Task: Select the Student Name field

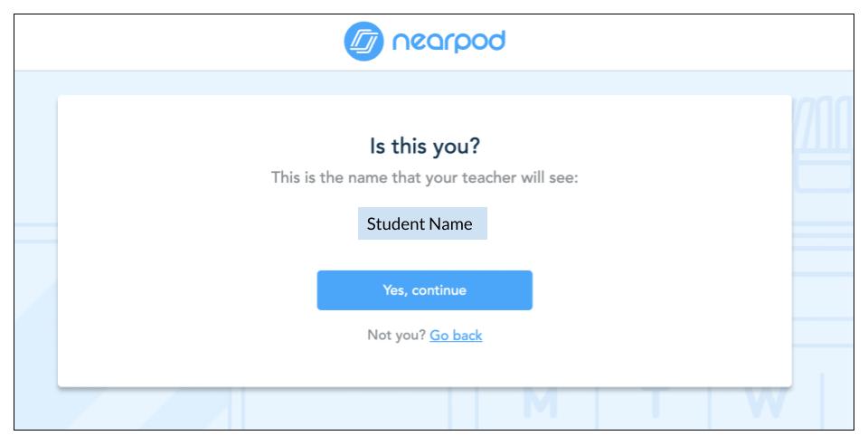Action: [422, 223]
